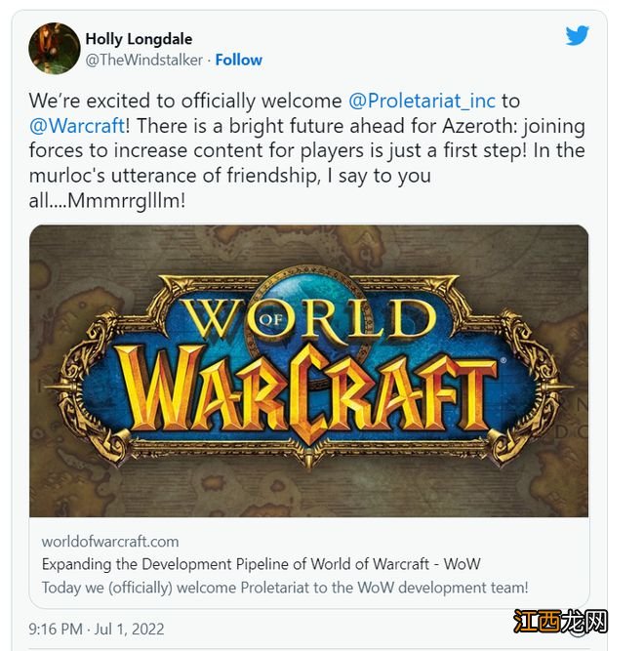Viewport: 644px width, 651px height.
Task: Click the globe "OF" emblem in logo
Action: [x=270, y=319]
